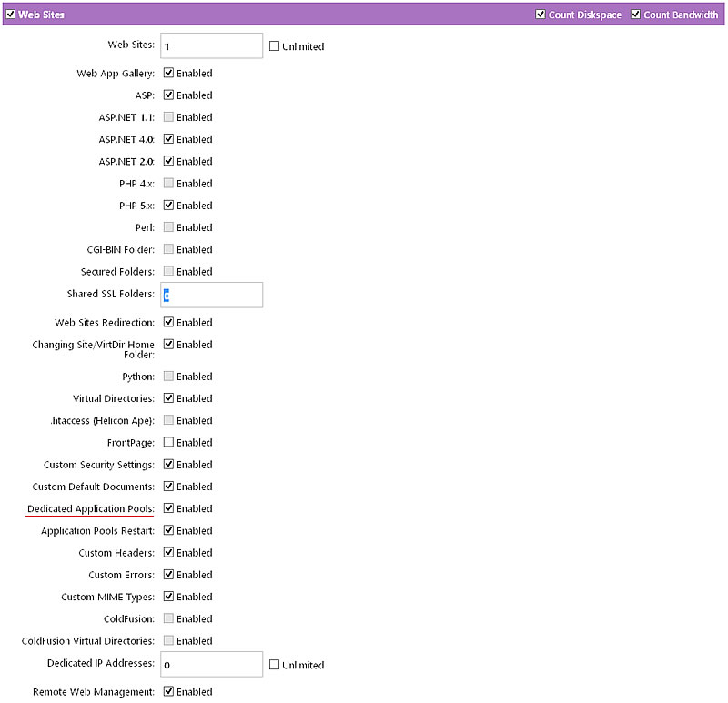Image resolution: width=728 pixels, height=703 pixels.
Task: Toggle ASP.NET 4.0 Enabled checkbox
Action: pyautogui.click(x=168, y=139)
